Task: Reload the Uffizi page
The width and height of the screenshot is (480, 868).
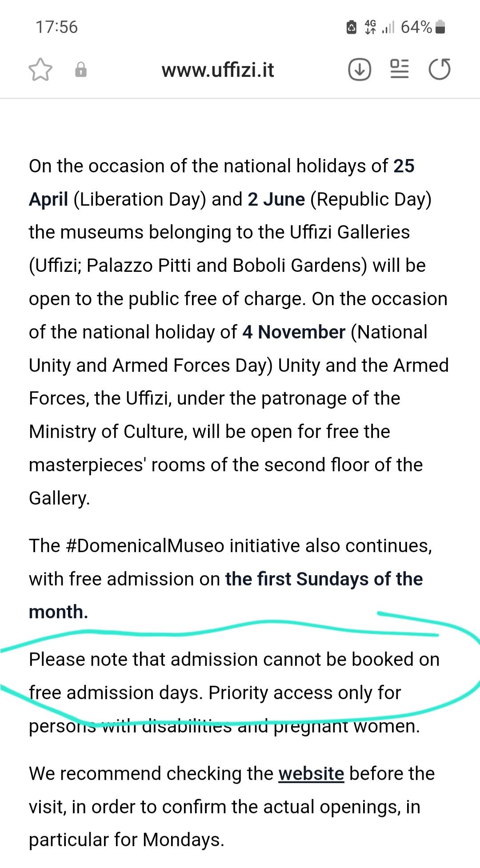Action: (x=440, y=70)
